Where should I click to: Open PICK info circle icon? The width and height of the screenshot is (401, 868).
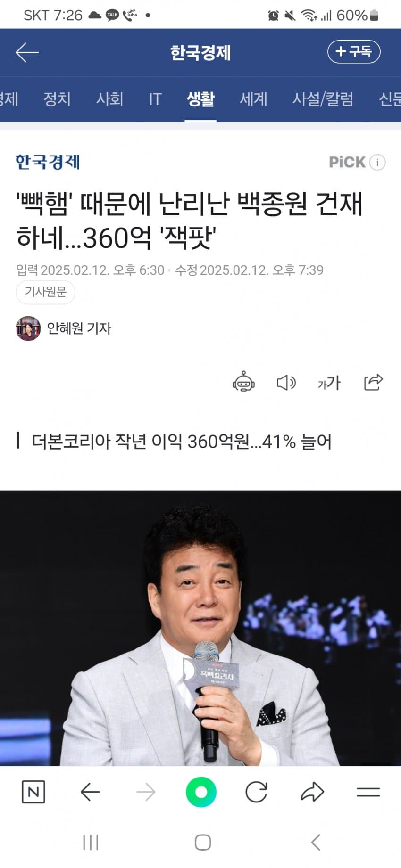click(377, 162)
